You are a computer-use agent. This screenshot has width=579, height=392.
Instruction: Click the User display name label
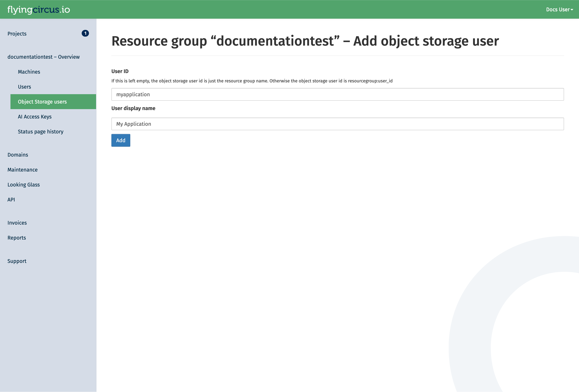(x=133, y=108)
